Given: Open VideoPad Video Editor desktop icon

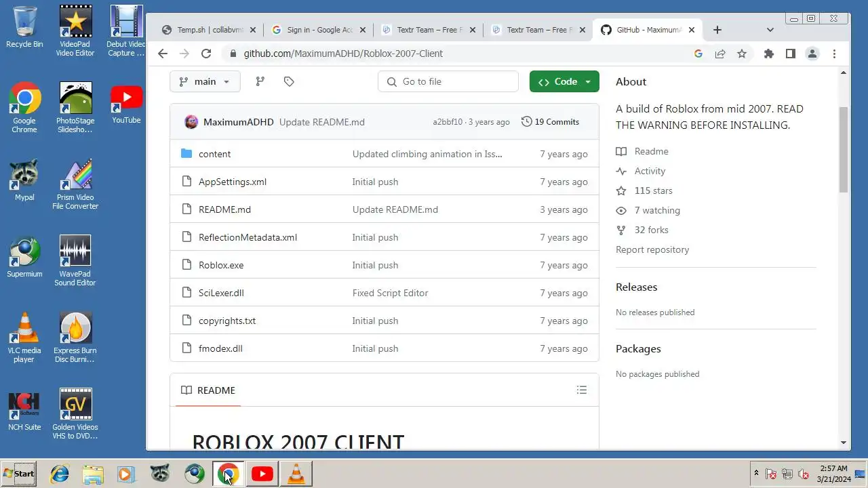Looking at the screenshot, I should (x=75, y=31).
